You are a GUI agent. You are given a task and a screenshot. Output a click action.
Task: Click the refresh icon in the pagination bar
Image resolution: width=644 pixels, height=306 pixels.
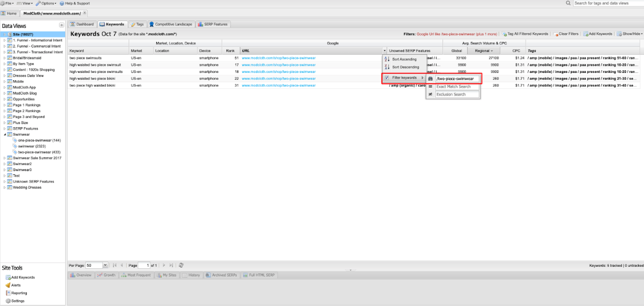pyautogui.click(x=181, y=265)
